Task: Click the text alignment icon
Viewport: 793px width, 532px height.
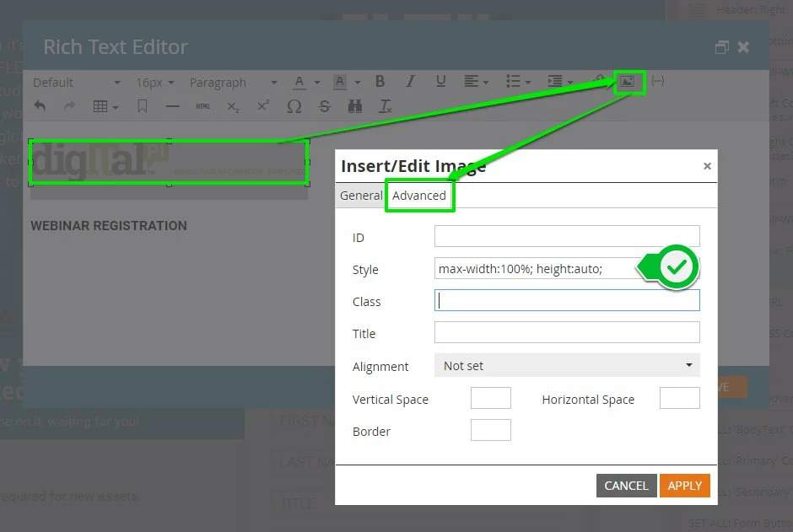Action: (x=471, y=81)
